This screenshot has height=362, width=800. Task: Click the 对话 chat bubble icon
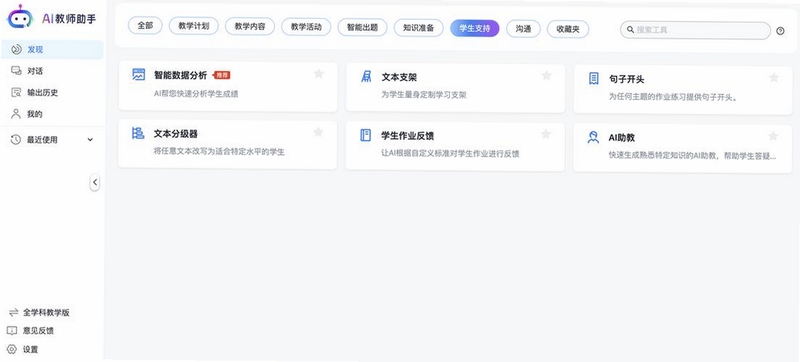[16, 71]
